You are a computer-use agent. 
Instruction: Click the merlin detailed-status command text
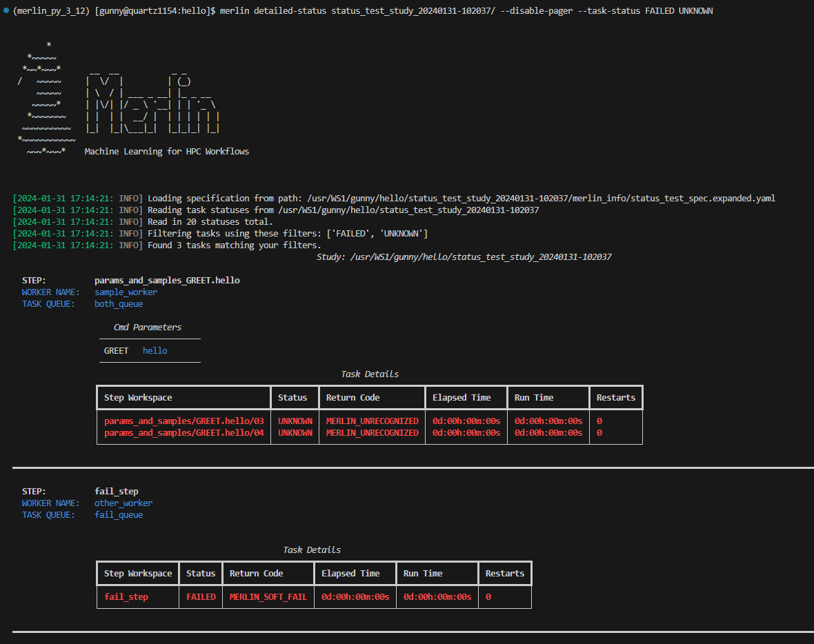pos(466,11)
